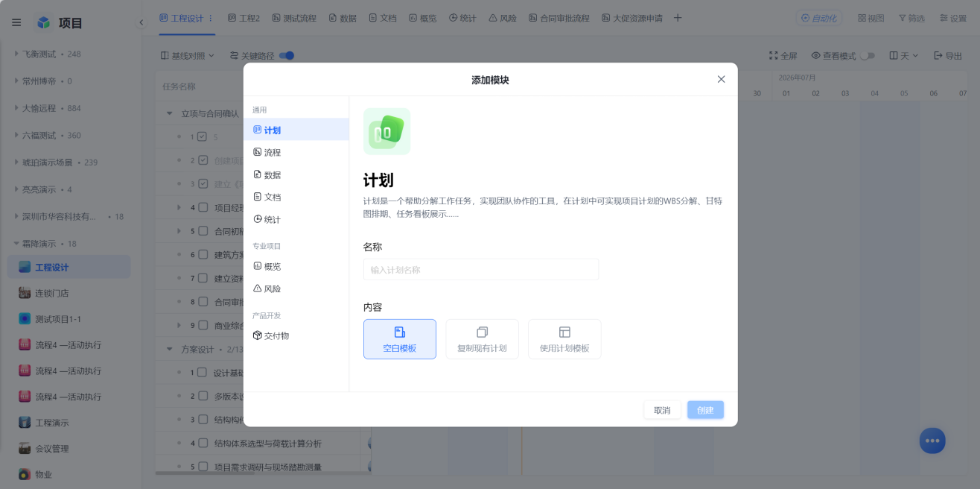980x489 pixels.
Task: Switch to 文档 tab in top bar
Action: point(383,18)
